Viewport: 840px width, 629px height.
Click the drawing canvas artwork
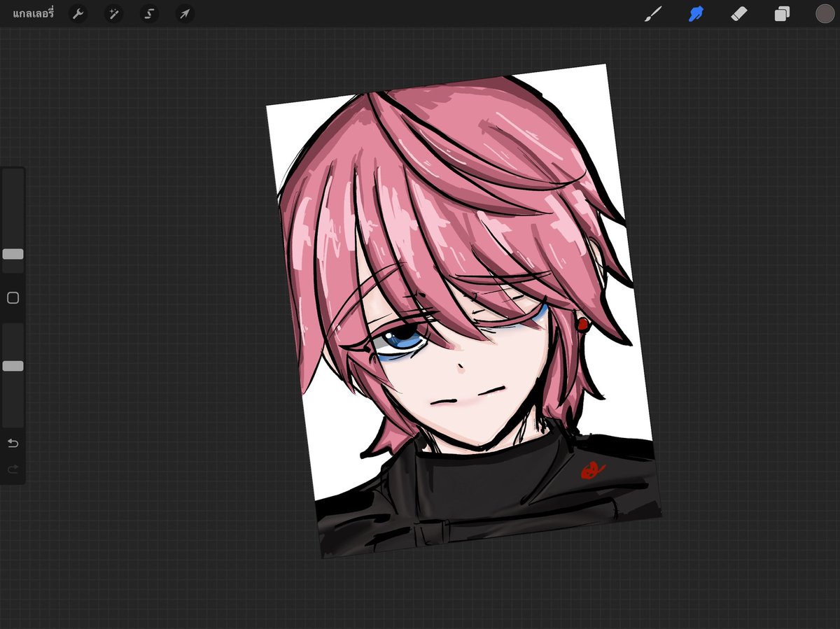[463, 311]
